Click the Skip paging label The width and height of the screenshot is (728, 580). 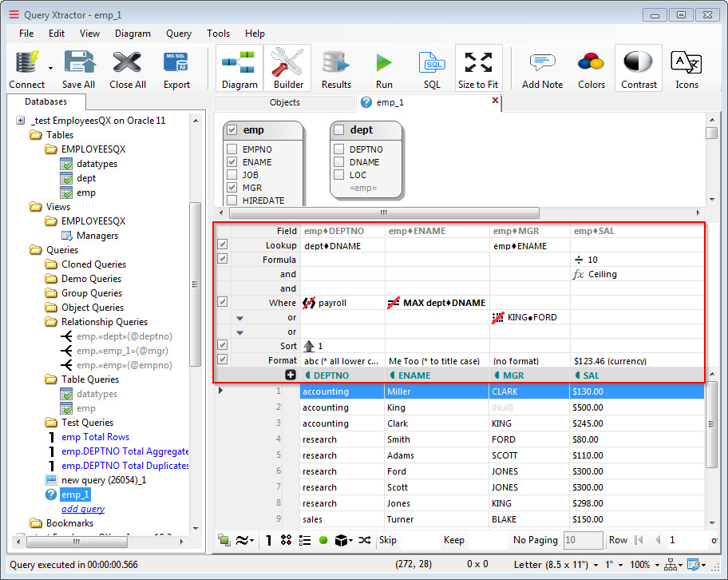tap(388, 540)
